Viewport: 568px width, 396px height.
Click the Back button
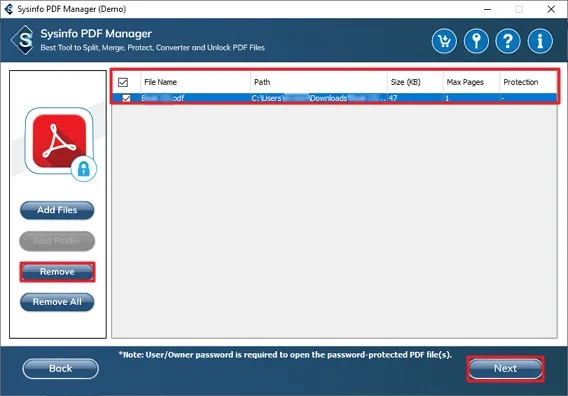[x=60, y=368]
